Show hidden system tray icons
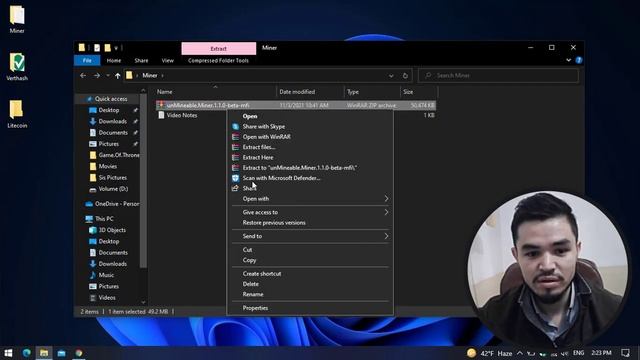The height and width of the screenshot is (360, 640). [x=520, y=353]
